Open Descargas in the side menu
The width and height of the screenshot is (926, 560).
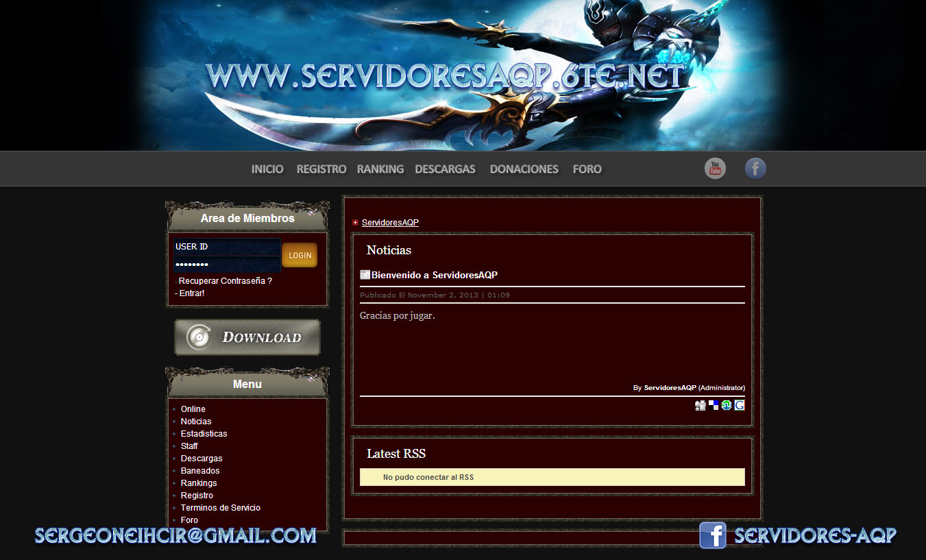click(x=202, y=459)
